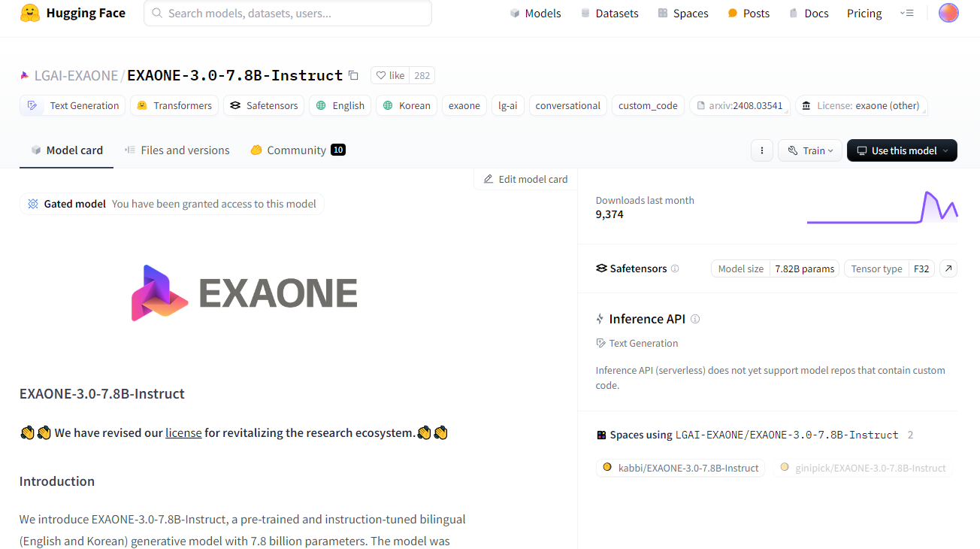
Task: Click the 7.82B params model size
Action: click(x=804, y=268)
